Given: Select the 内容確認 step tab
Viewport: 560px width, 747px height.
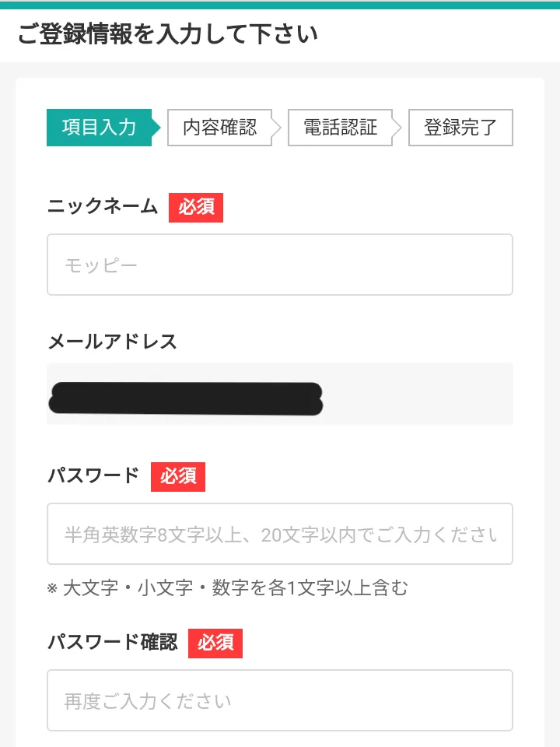Looking at the screenshot, I should point(219,128).
